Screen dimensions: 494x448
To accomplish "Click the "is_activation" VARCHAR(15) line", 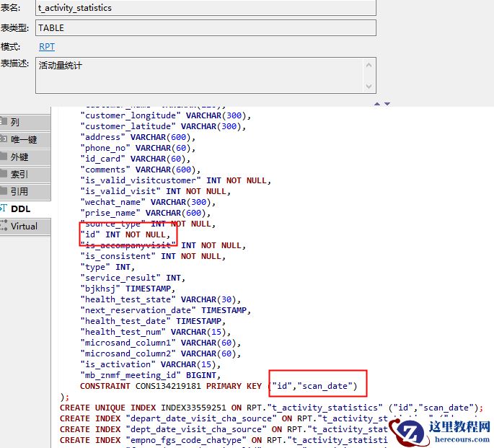I will pos(151,364).
